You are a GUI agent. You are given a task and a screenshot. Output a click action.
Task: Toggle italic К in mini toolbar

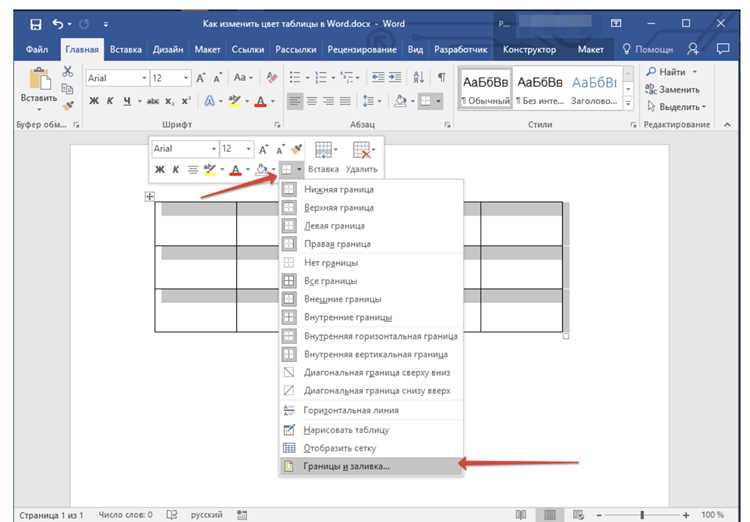click(176, 169)
